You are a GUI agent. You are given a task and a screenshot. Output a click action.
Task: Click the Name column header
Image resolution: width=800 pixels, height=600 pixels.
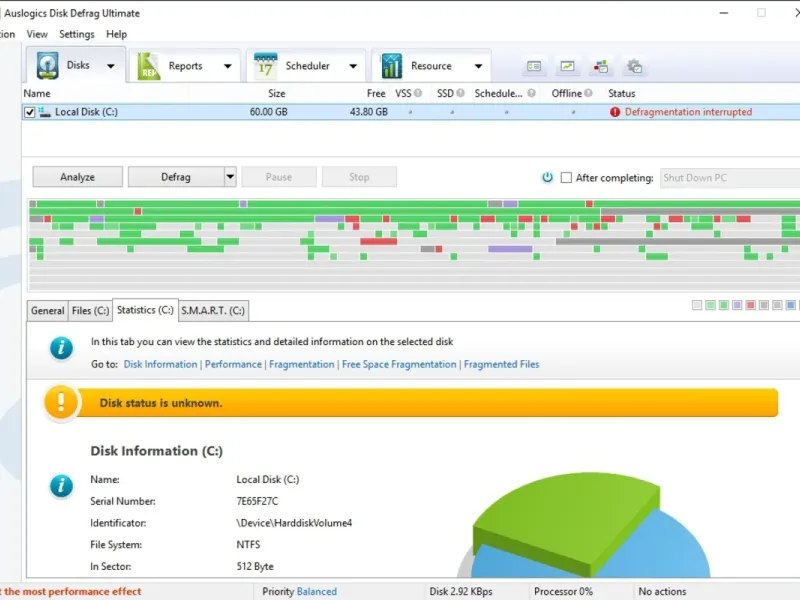pos(37,93)
